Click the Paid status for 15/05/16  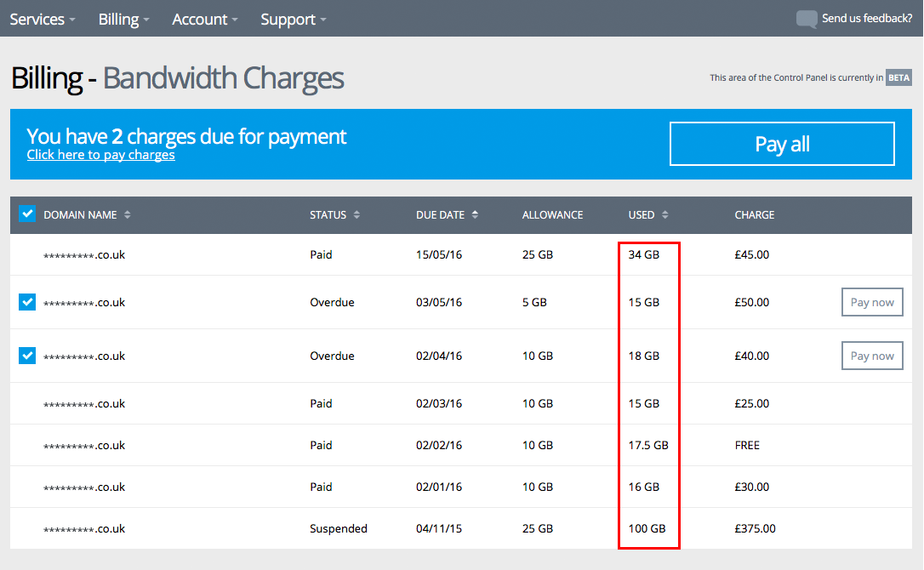[321, 254]
